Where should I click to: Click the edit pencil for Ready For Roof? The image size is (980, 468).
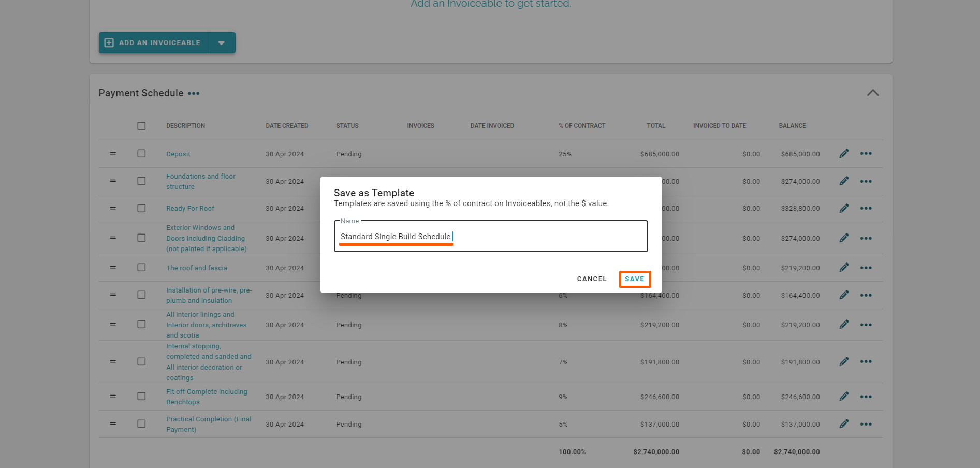(844, 209)
